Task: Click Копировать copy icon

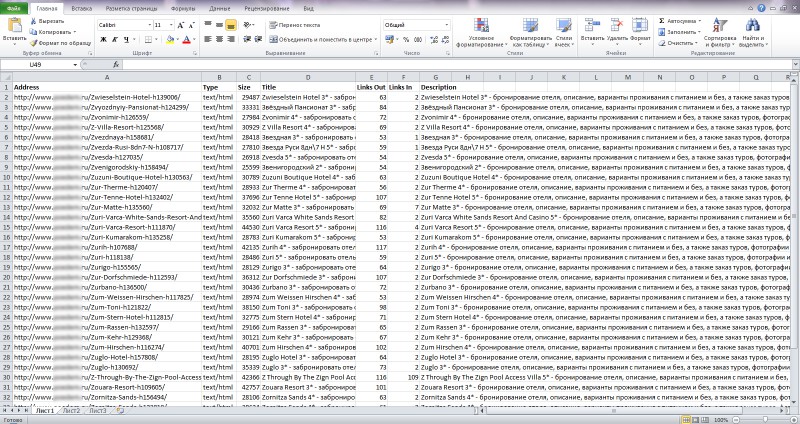Action: click(x=33, y=32)
